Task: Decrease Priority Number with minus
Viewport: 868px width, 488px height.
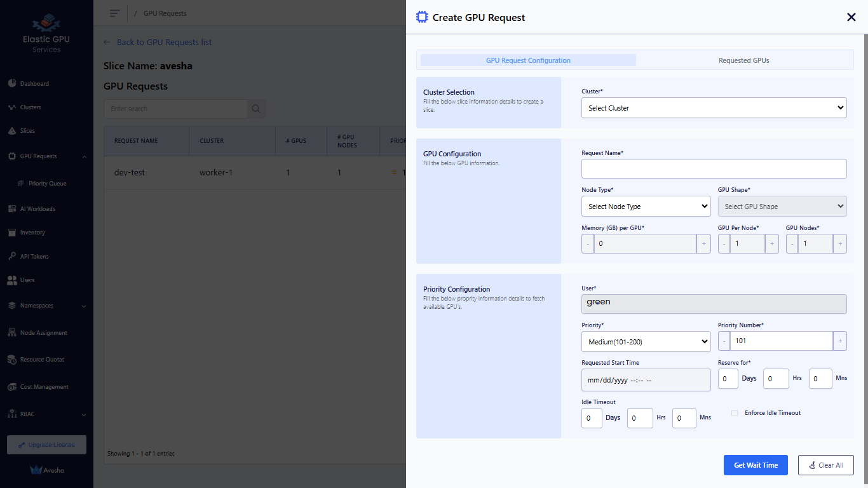Action: click(x=724, y=341)
